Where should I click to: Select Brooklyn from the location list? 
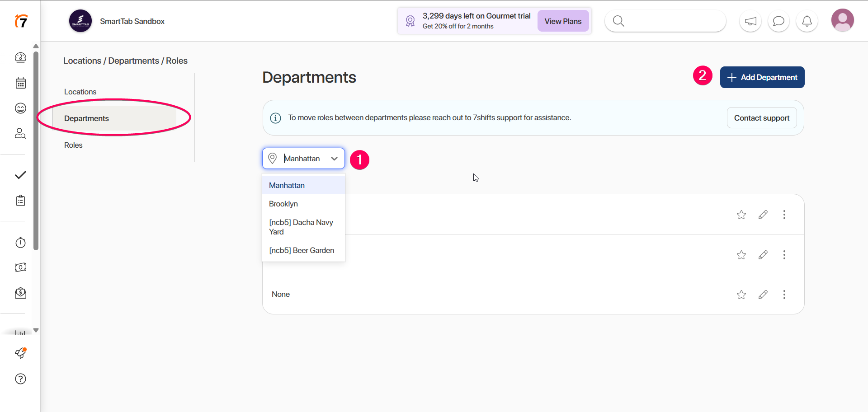pyautogui.click(x=283, y=204)
